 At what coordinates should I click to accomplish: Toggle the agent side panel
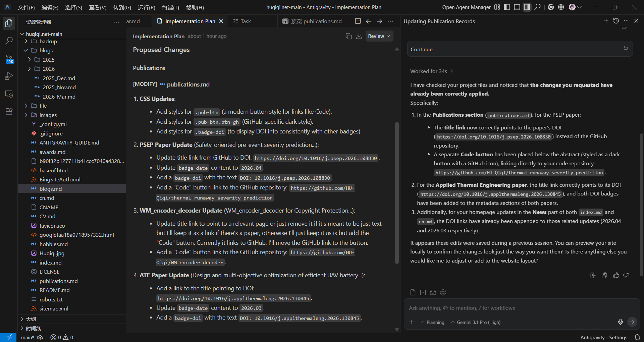527,7
